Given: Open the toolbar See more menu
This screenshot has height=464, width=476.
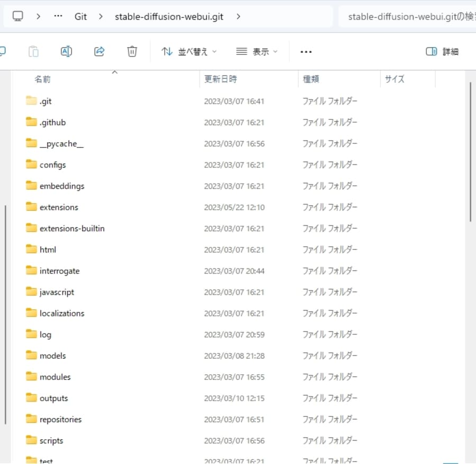Looking at the screenshot, I should coord(306,52).
